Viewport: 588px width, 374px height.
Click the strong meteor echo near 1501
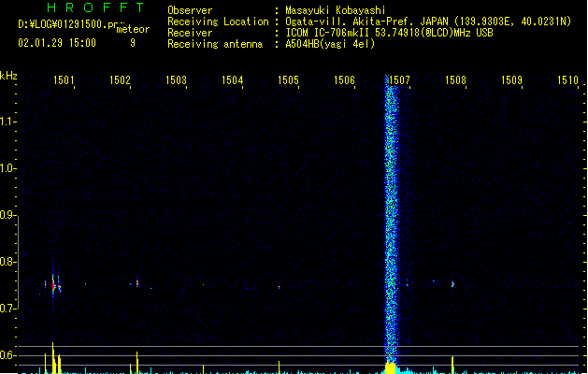53,285
